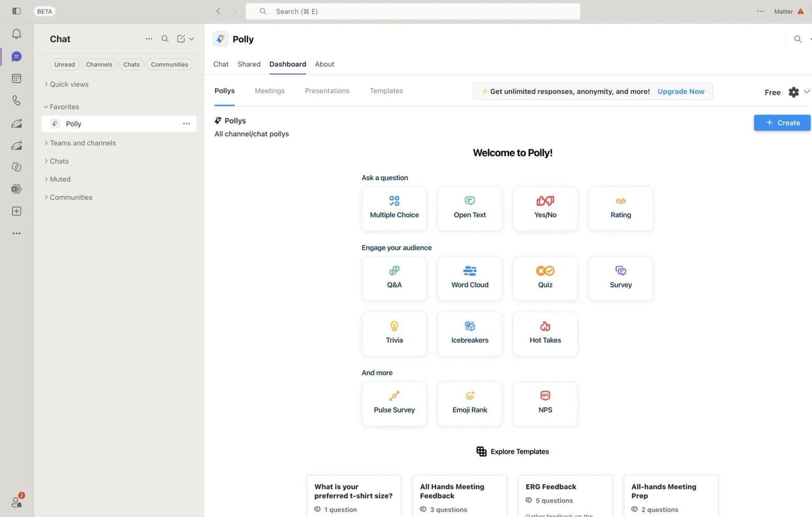Open the Calendar icon in left rail
This screenshot has width=812, height=517.
17,78
